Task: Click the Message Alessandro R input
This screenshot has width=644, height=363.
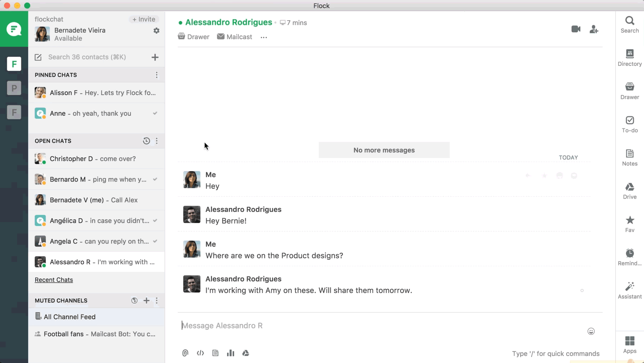Action: tap(381, 326)
